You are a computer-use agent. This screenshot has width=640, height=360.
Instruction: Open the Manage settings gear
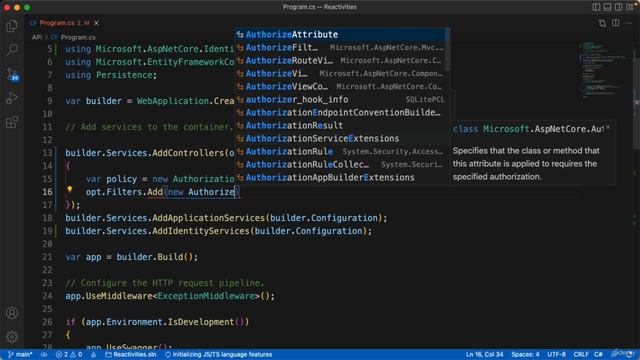coord(12,336)
